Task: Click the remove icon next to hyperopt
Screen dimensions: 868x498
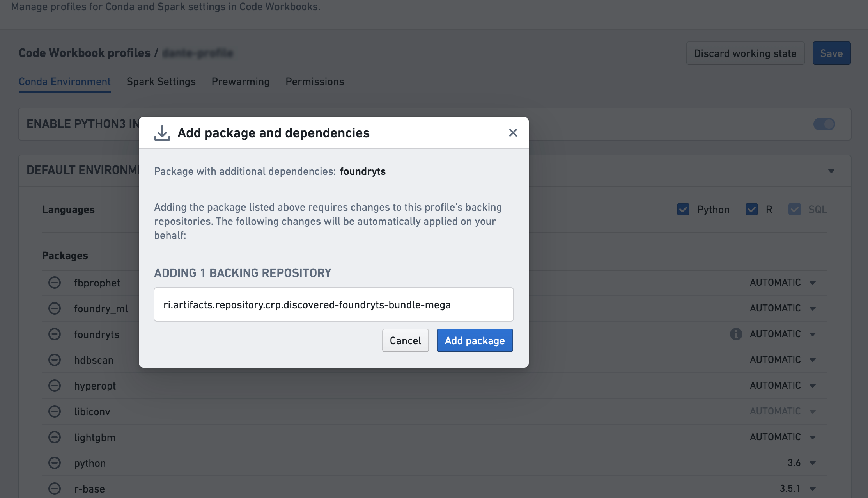Action: (x=55, y=385)
